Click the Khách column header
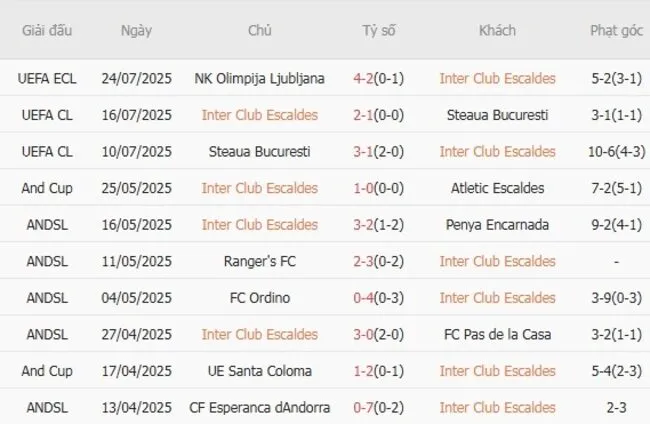Image resolution: width=650 pixels, height=424 pixels. point(497,30)
